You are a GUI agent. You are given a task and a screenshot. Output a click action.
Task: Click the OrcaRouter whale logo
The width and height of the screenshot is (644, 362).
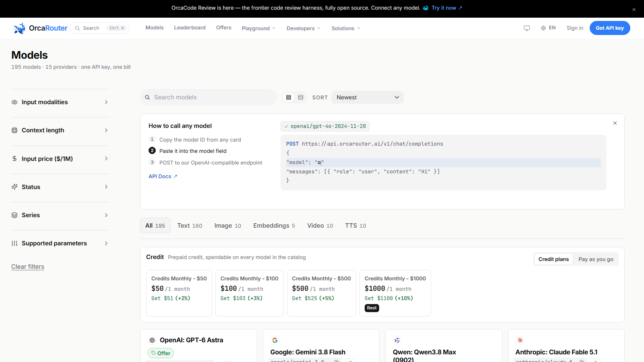pyautogui.click(x=19, y=28)
